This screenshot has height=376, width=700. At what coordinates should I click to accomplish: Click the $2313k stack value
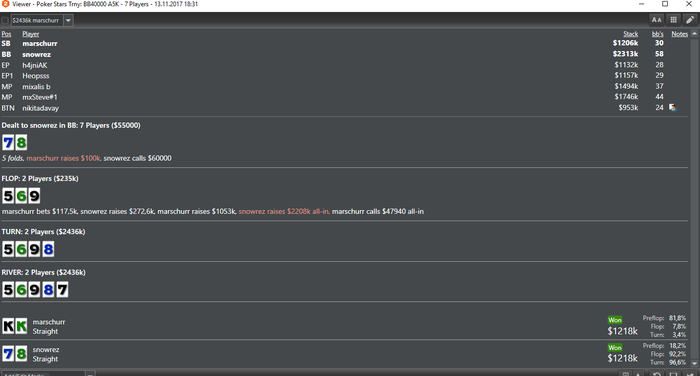625,54
